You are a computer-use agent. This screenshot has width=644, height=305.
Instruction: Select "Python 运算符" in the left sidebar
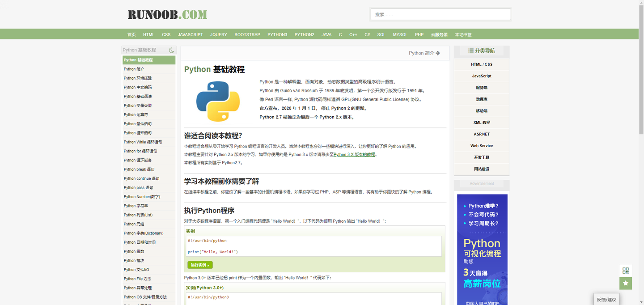click(x=136, y=114)
